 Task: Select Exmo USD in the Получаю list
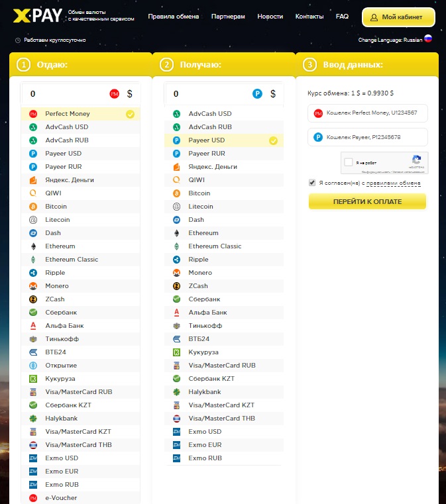point(224,432)
